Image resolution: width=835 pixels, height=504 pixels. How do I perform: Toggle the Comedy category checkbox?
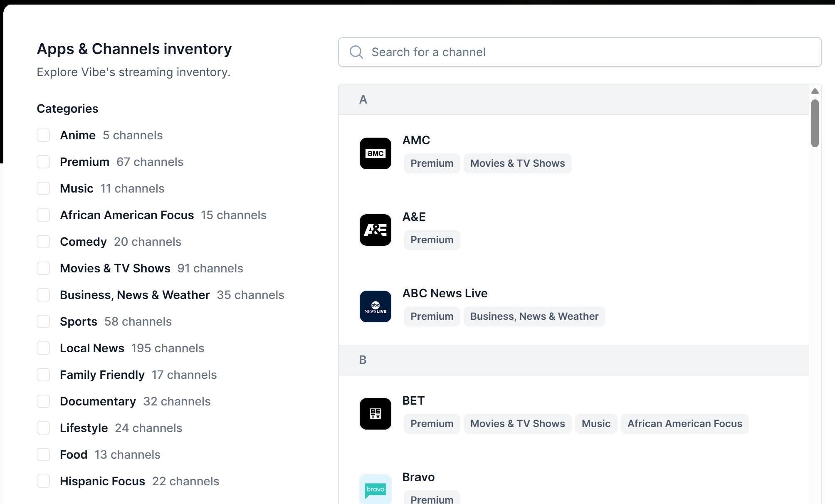point(43,242)
